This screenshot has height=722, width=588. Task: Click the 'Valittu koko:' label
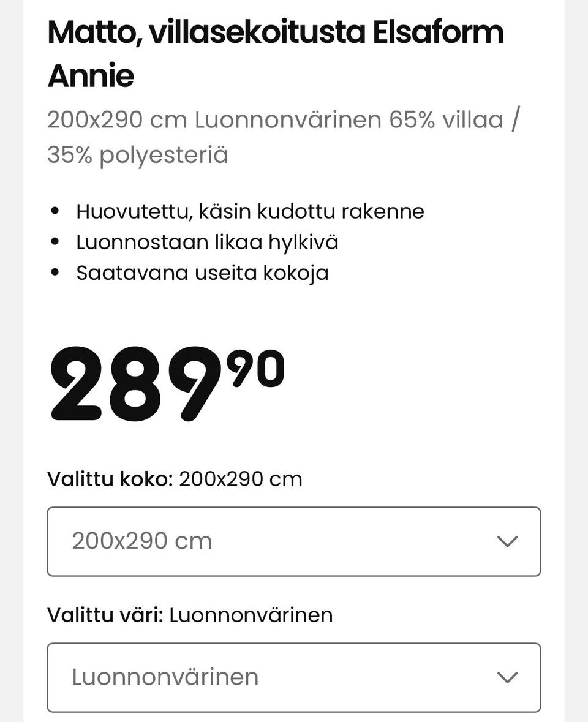tap(110, 479)
